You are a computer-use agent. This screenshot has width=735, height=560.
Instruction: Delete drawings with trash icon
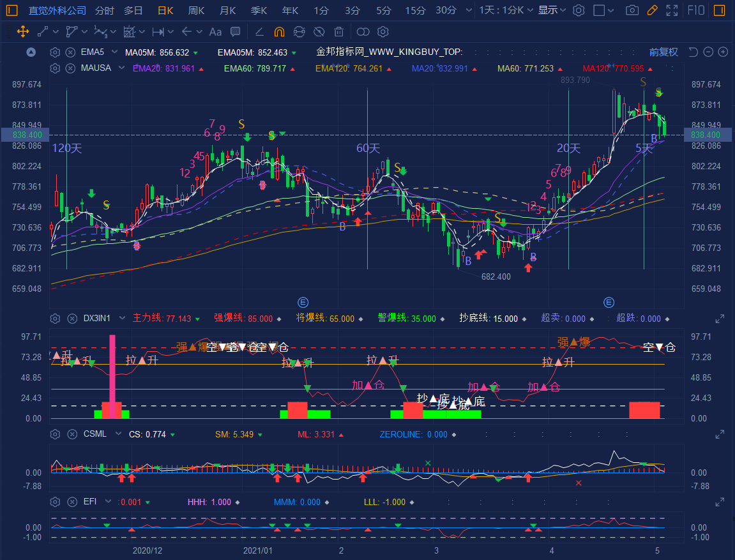(x=339, y=32)
